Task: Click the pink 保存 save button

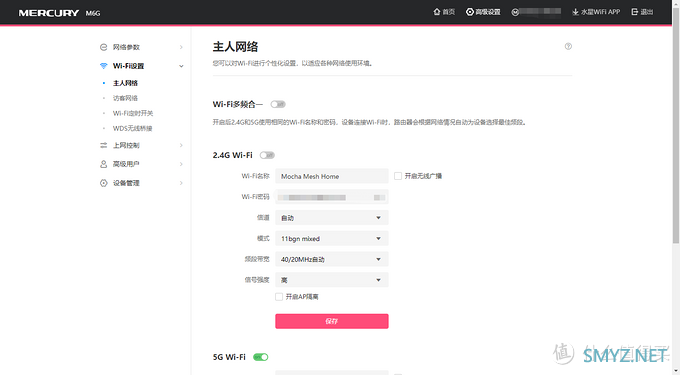Action: coord(332,321)
